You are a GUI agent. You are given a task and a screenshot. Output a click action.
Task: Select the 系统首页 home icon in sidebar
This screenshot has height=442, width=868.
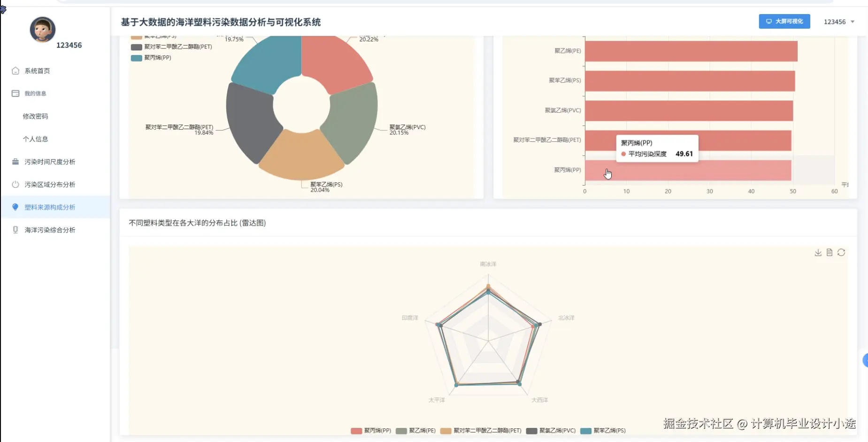point(15,70)
